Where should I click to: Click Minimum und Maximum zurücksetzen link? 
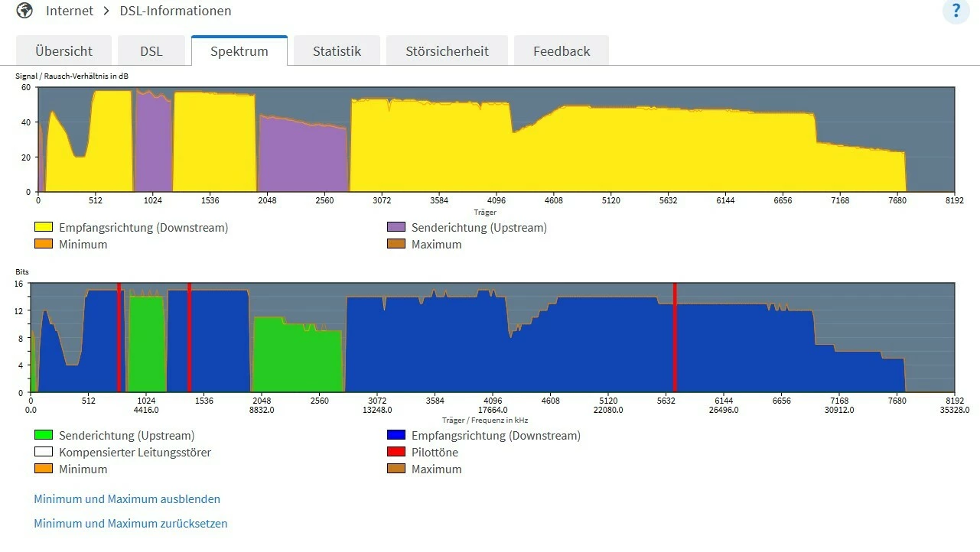(x=131, y=524)
